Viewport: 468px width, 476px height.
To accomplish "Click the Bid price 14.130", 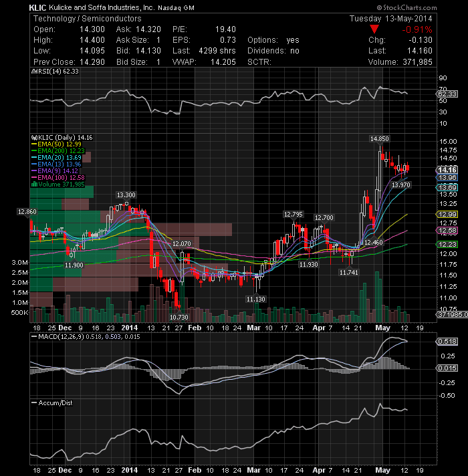I will point(148,51).
